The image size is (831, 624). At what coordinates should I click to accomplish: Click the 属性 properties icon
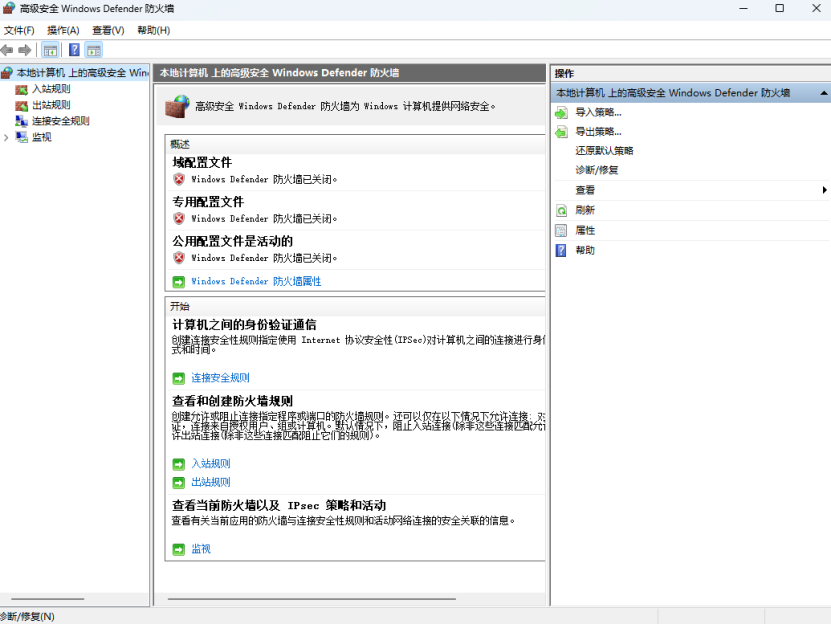click(561, 231)
